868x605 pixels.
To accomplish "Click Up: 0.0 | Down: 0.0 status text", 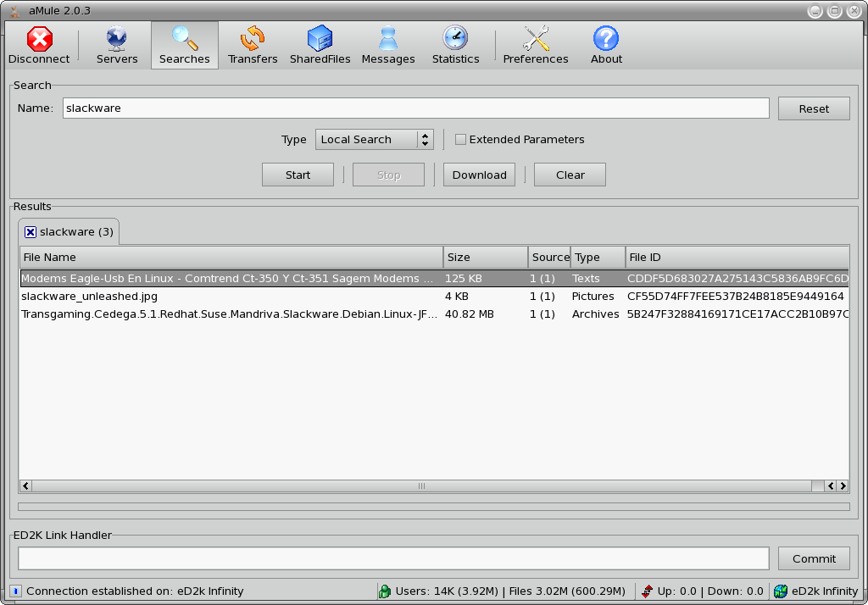I will [710, 591].
